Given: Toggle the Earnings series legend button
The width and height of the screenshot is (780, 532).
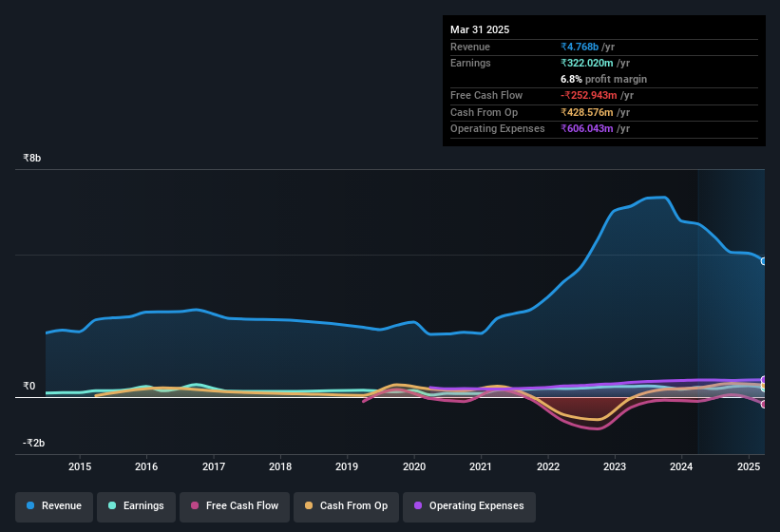Looking at the screenshot, I should 136,506.
